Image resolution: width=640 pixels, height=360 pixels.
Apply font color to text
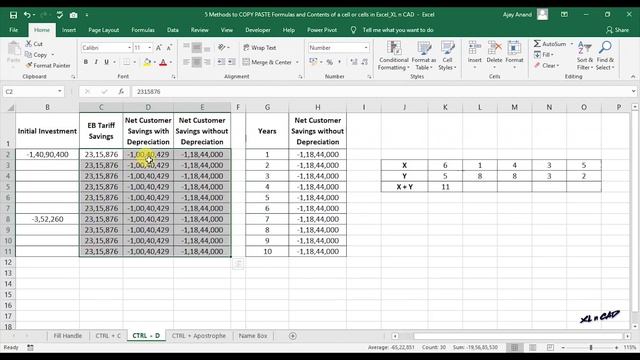pos(163,62)
